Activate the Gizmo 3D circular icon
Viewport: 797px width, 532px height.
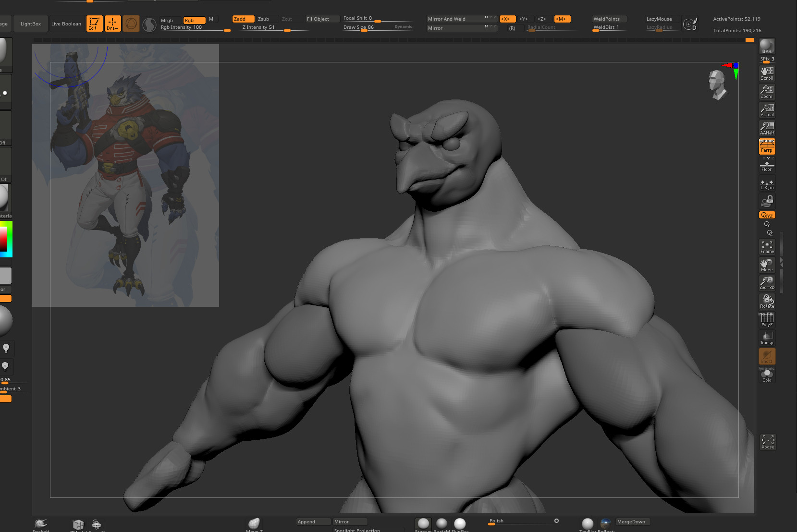(x=131, y=24)
